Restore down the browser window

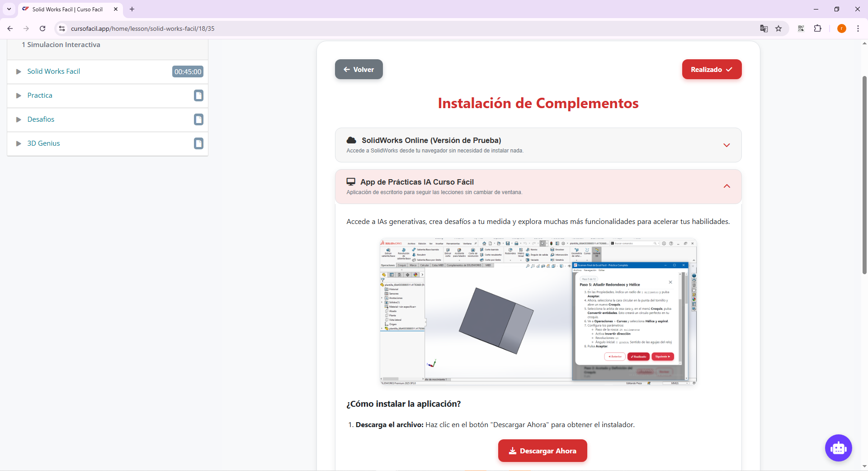click(837, 9)
